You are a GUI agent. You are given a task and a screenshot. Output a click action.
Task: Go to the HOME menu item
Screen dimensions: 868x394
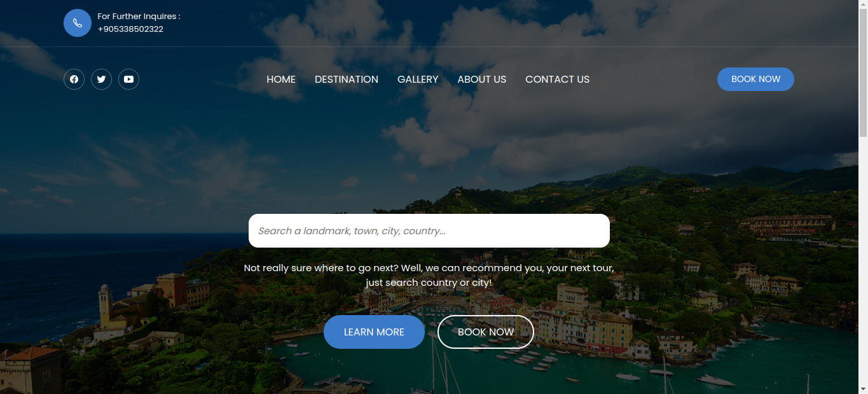281,80
